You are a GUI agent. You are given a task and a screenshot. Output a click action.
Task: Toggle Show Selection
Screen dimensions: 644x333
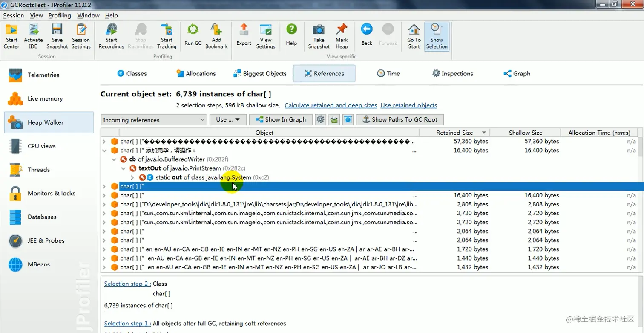pyautogui.click(x=437, y=36)
